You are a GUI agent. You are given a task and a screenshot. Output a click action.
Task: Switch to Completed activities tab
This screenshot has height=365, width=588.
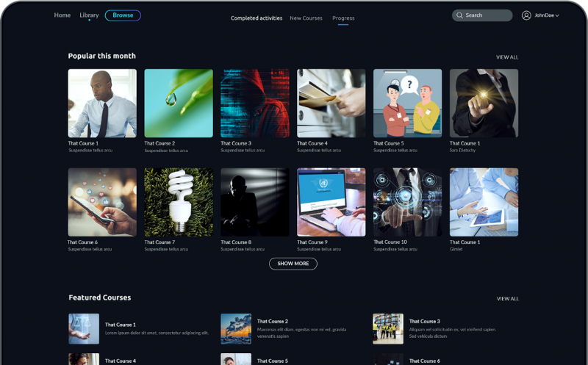pos(257,18)
